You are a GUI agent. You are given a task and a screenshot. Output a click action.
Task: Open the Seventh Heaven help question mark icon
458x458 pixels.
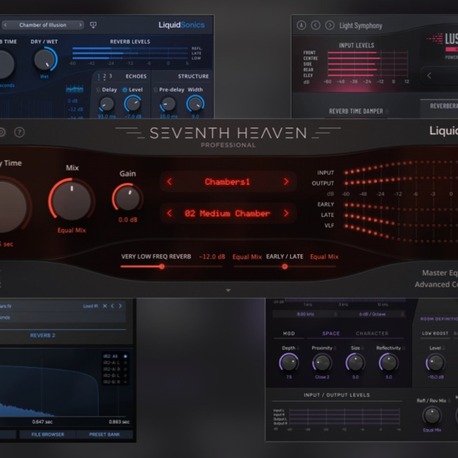[19, 132]
